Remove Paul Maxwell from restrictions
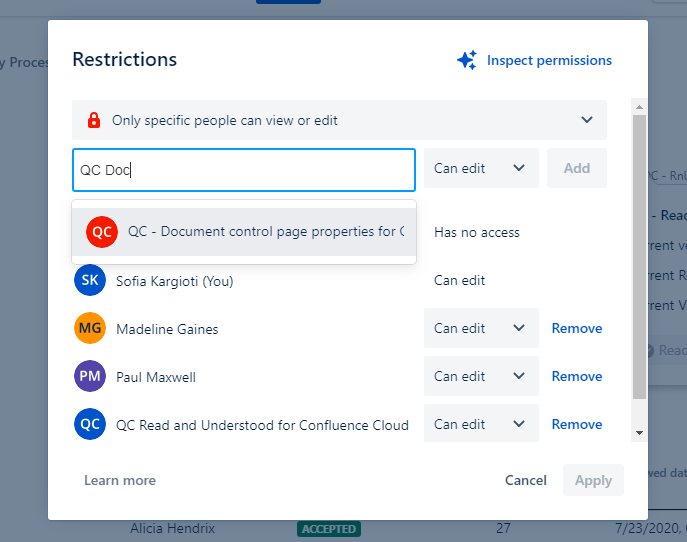This screenshot has width=687, height=542. coord(577,377)
